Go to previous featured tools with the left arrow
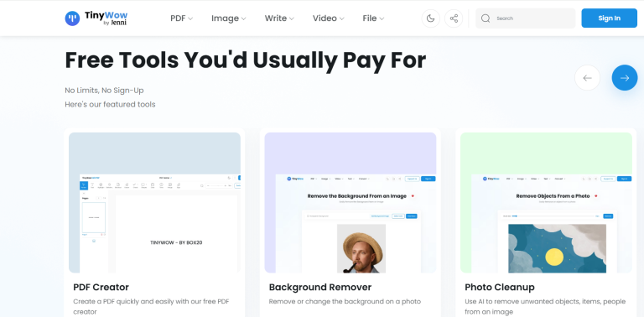Screen dimensions: 644x317 [587, 78]
